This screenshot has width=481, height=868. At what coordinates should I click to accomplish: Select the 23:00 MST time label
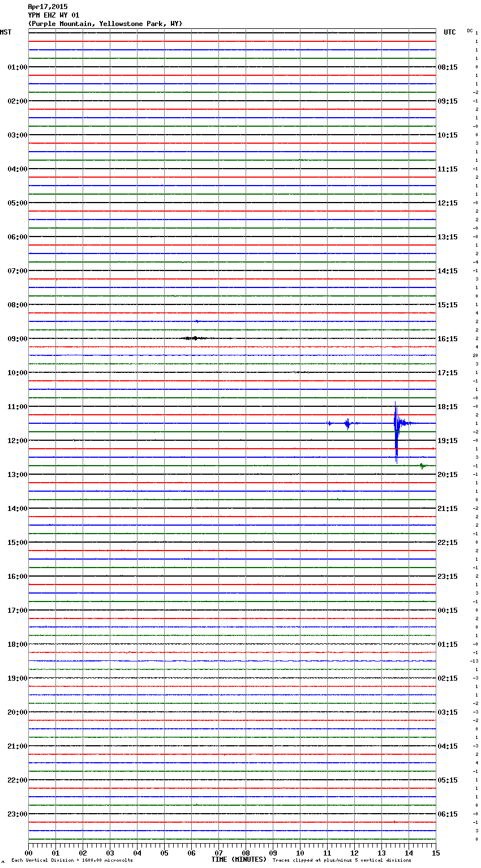pos(18,814)
